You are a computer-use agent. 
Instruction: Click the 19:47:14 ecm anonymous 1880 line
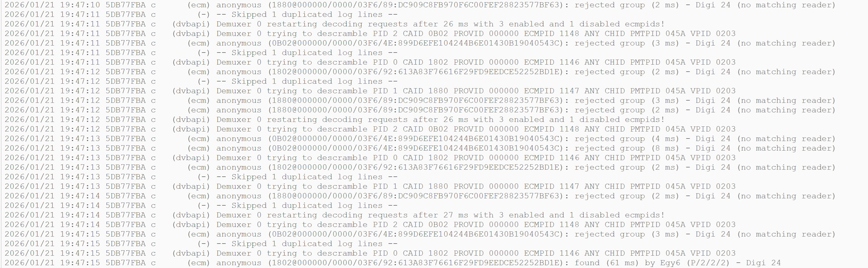[x=420, y=196]
